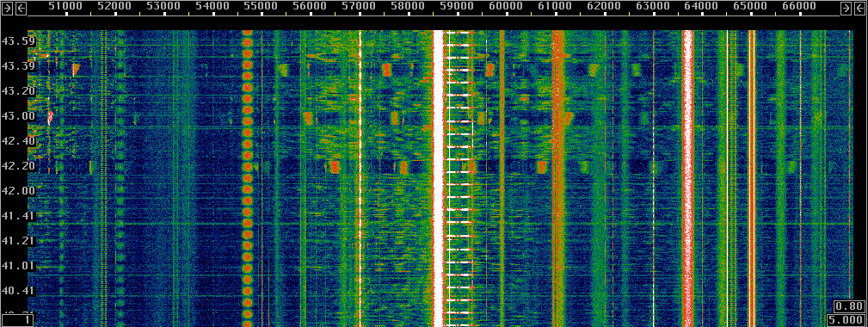Click the right-arrow icon after the 66000 label
Viewport: 868px width, 327px height.
[846, 8]
